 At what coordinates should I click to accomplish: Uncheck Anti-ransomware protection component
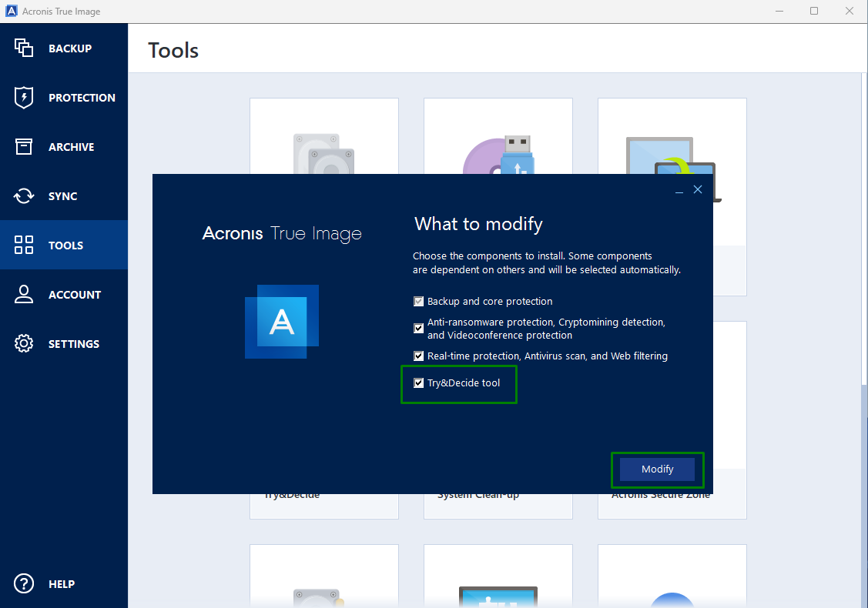click(418, 328)
